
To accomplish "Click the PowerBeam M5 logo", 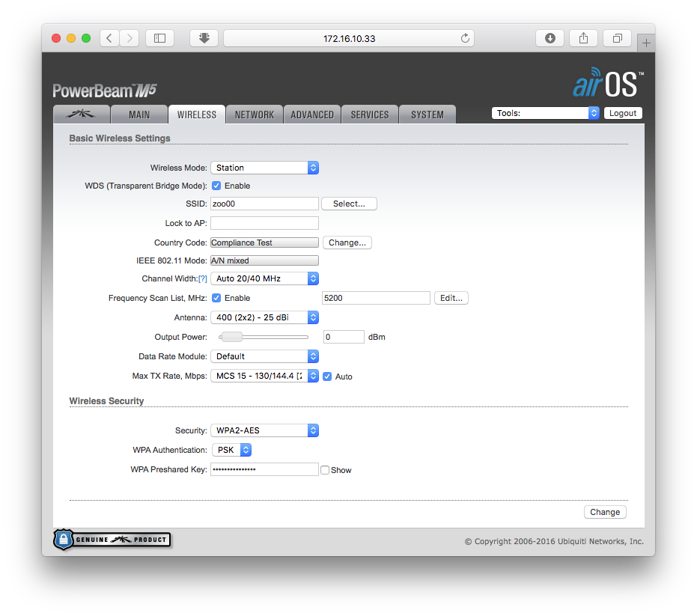I will click(105, 91).
